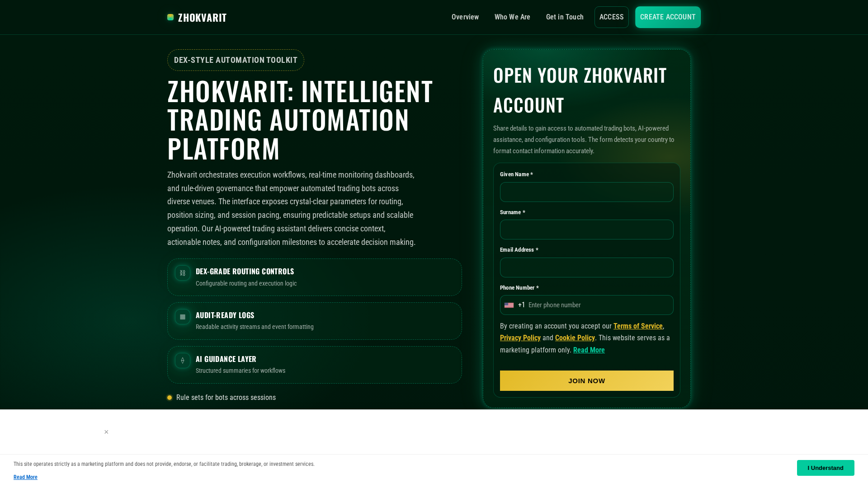
Task: Click the DEX-STYLE AUTOMATION TOOLKIT badge
Action: click(236, 60)
